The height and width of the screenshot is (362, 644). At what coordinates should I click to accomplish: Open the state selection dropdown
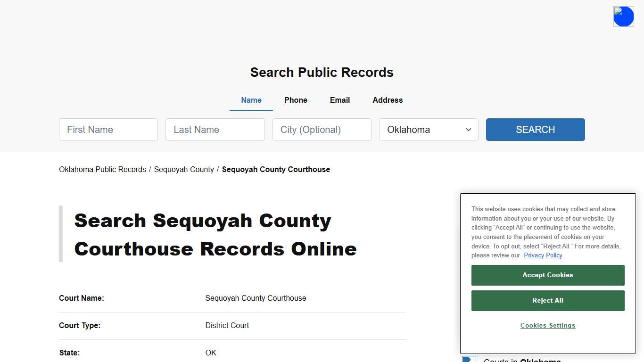pos(428,130)
